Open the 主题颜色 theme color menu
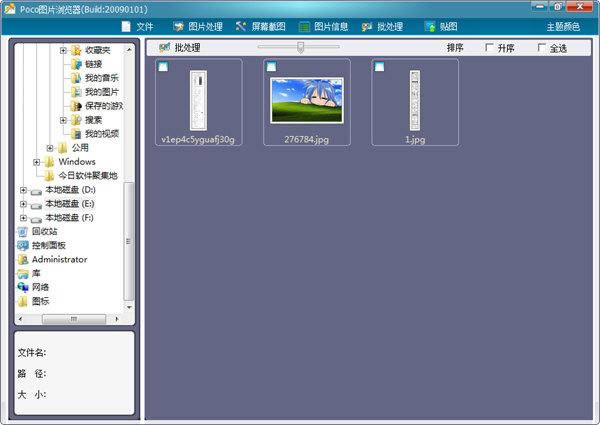Image resolution: width=600 pixels, height=425 pixels. pos(563,26)
